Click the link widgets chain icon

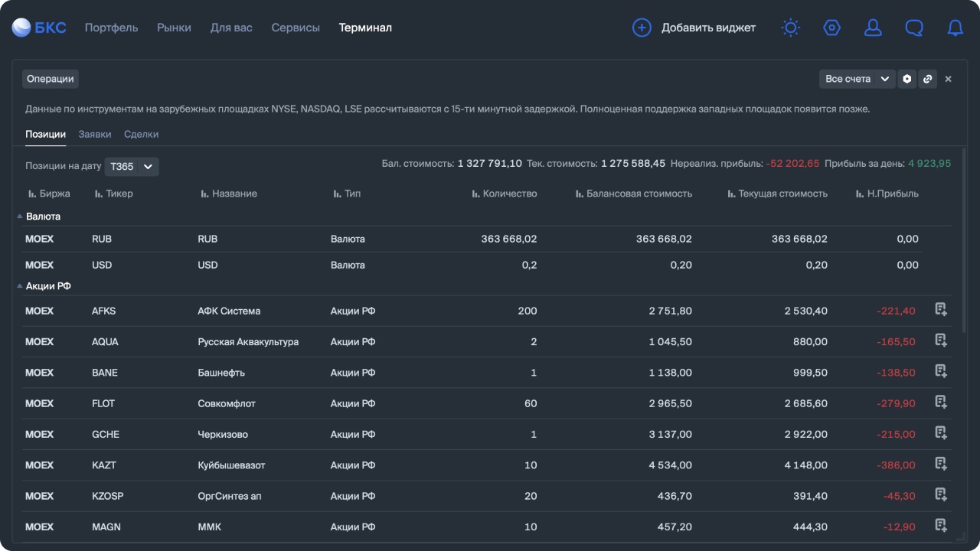coord(928,79)
